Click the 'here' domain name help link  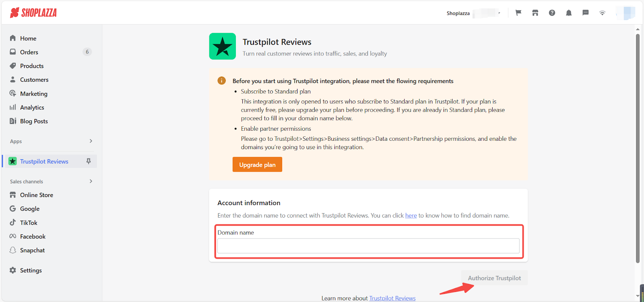pyautogui.click(x=411, y=216)
